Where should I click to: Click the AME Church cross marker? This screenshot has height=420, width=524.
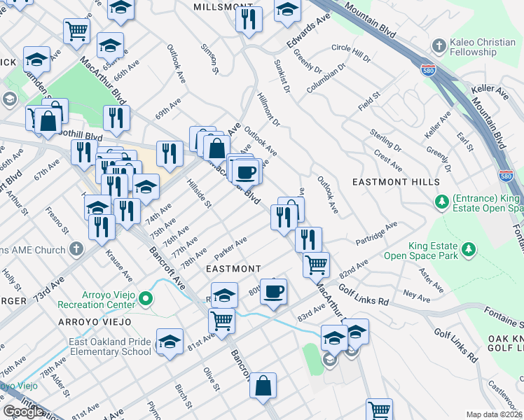tap(76, 248)
